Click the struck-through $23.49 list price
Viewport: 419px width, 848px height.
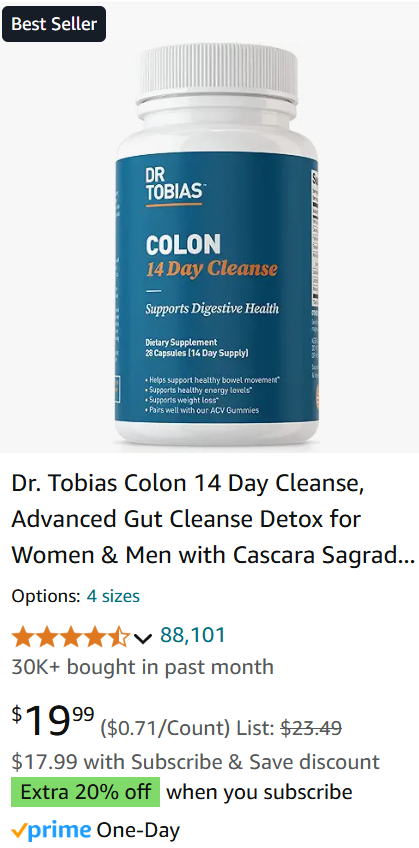(x=311, y=728)
